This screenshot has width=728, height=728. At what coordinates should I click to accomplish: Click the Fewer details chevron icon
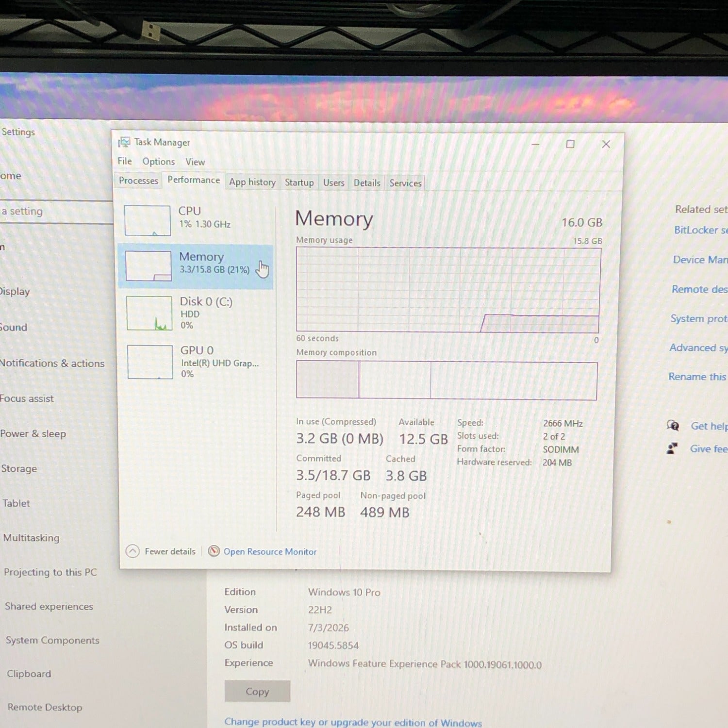[132, 551]
